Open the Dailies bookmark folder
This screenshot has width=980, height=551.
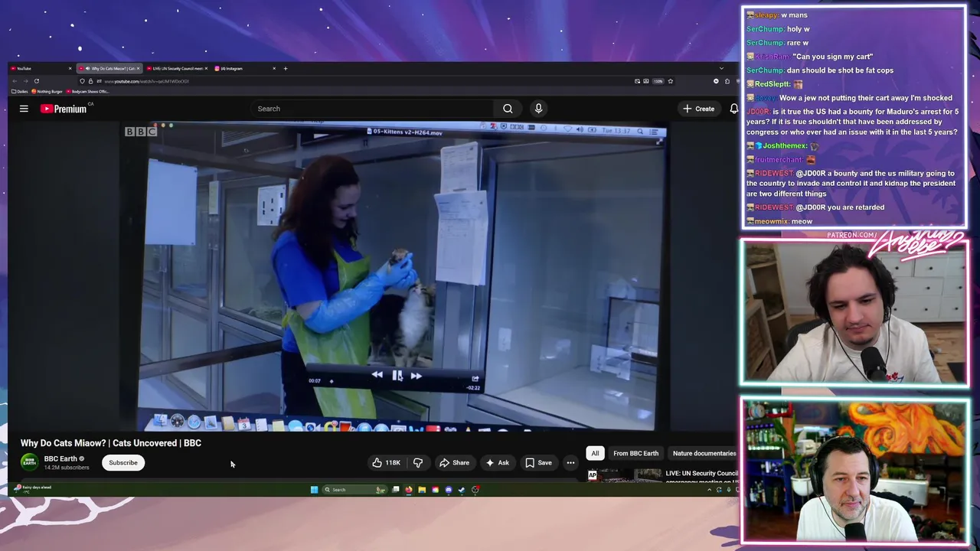(19, 91)
